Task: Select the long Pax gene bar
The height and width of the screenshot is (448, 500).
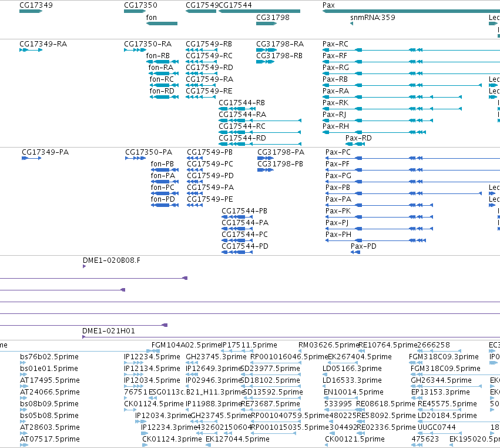Action: point(411,11)
